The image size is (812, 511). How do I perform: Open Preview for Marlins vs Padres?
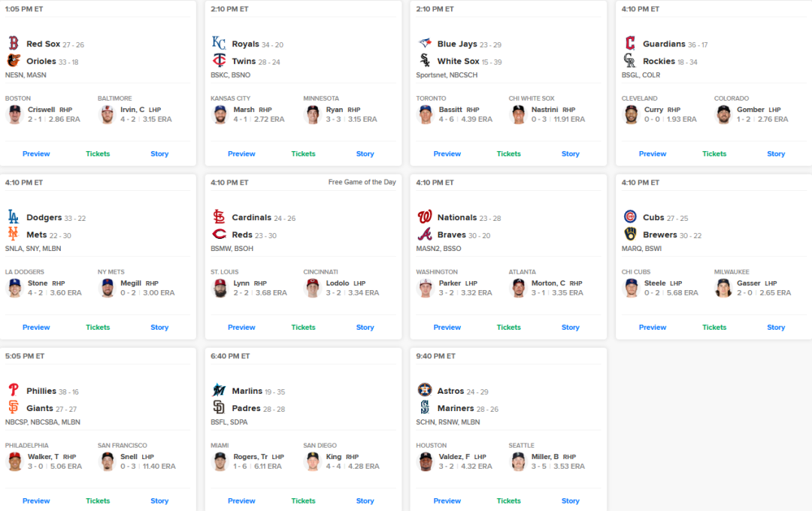pos(241,500)
